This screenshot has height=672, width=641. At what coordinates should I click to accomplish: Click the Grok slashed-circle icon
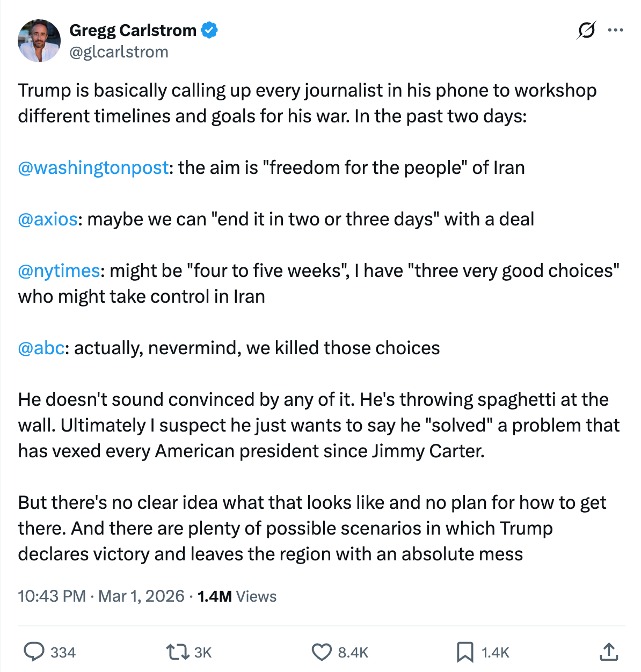(586, 31)
